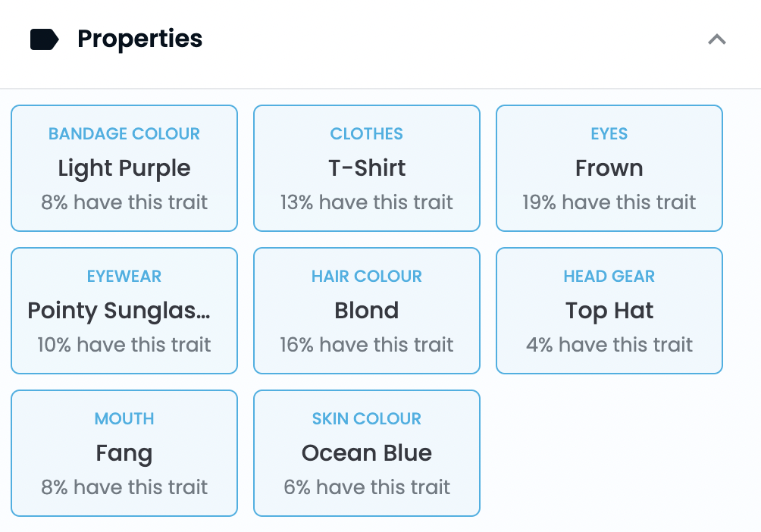Click the HEAD GEAR label
The height and width of the screenshot is (532, 761).
[609, 276]
